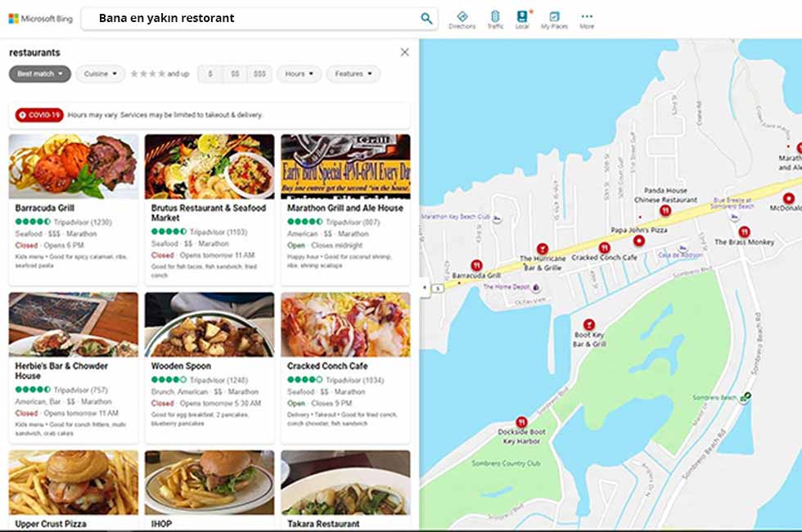Toggle the single dollar price filter
Screen dimensions: 802x532
[210, 74]
